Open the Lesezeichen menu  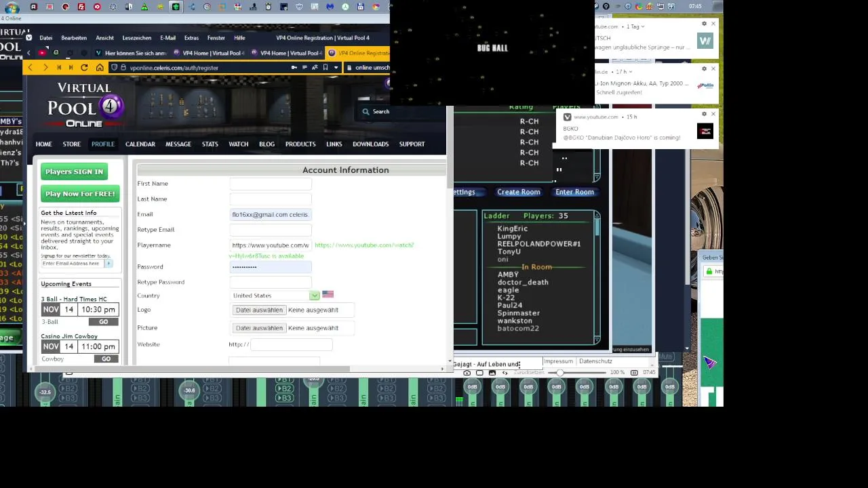coord(137,38)
